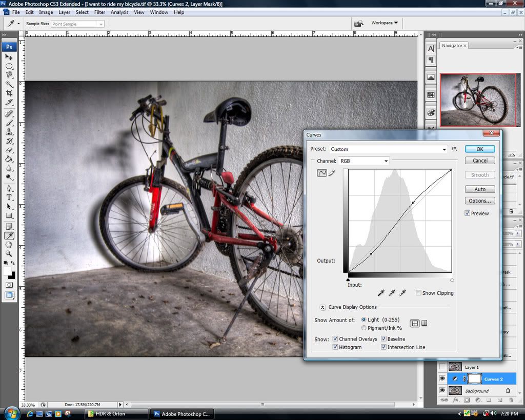
Task: Open the Layer menu
Action: (65, 12)
